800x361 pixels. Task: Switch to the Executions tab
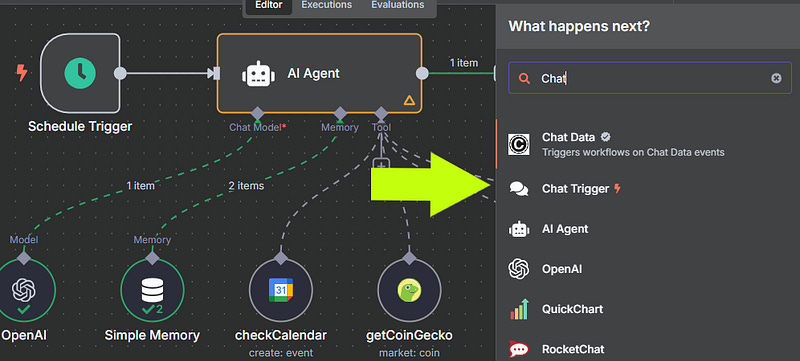(327, 5)
